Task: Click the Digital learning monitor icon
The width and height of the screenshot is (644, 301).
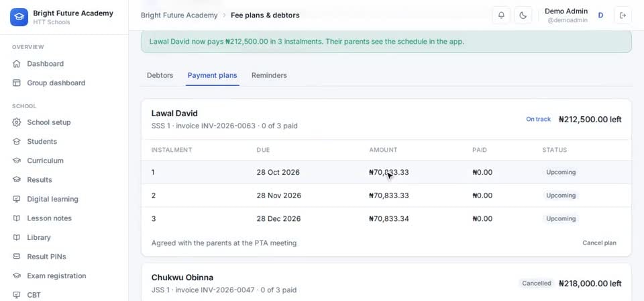Action: coord(16,199)
